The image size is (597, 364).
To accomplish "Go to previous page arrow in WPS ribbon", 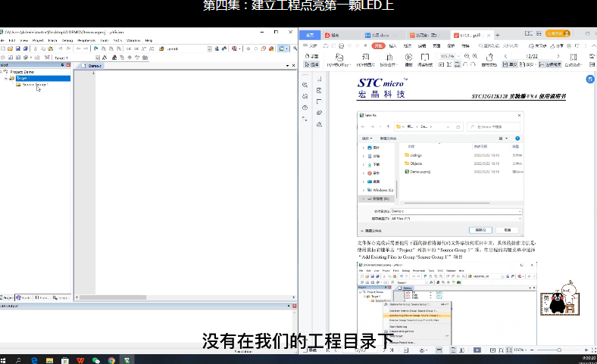I will (505, 56).
